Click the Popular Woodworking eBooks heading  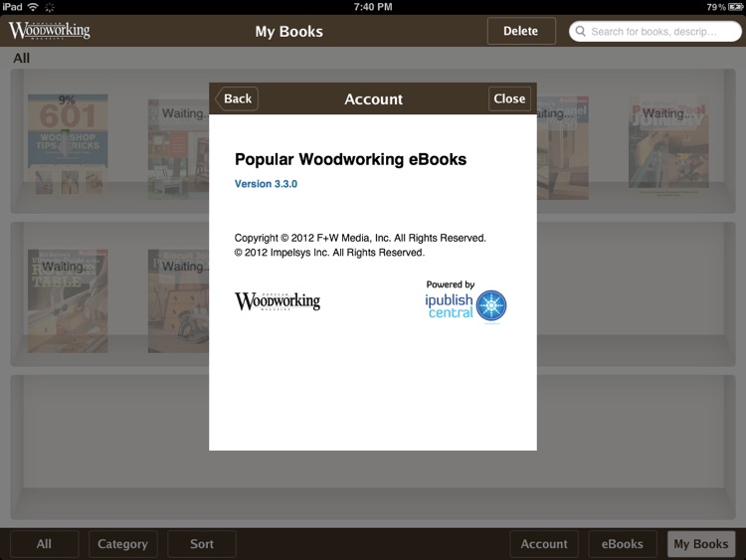coord(351,159)
